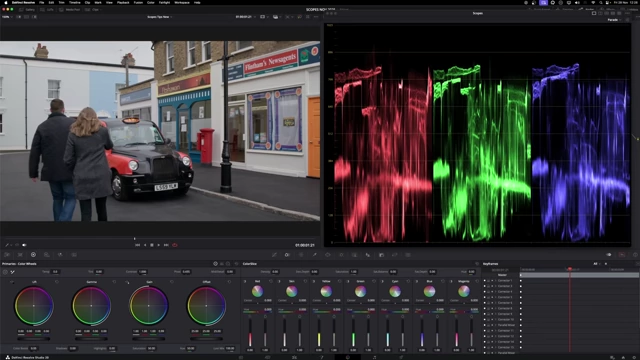The image size is (640, 360).
Task: Open the Fairlight menu
Action: pyautogui.click(x=164, y=2)
